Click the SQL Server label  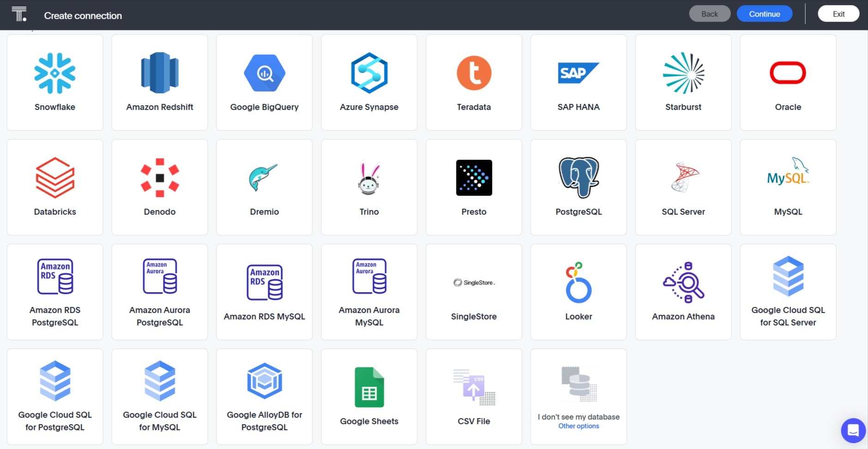(683, 212)
